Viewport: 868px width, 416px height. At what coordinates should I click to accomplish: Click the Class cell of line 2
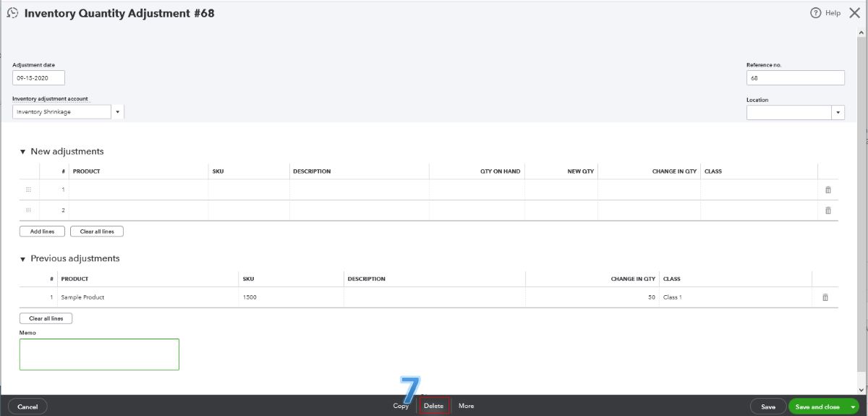(x=759, y=211)
